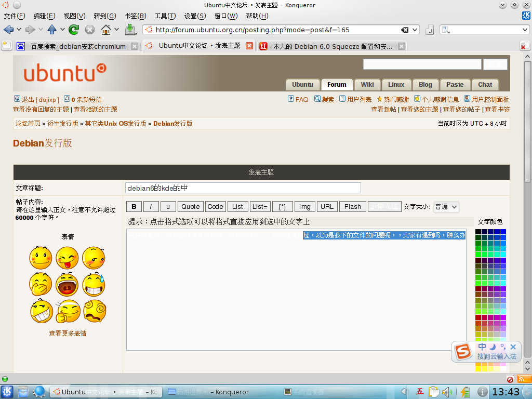The image size is (532, 399).
Task: Clear the location bar with the eraser icon
Action: [x=405, y=30]
